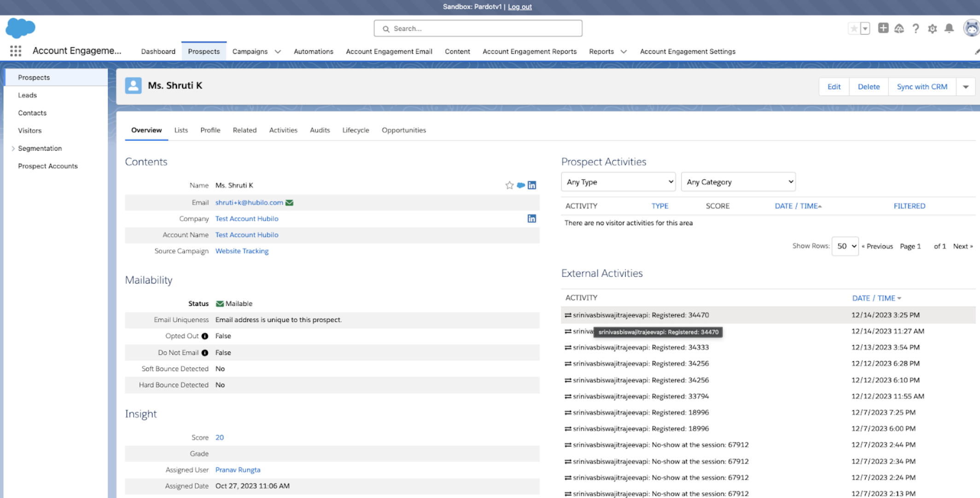Open the Pranav Rungta assigned user link
The width and height of the screenshot is (980, 498).
click(238, 470)
